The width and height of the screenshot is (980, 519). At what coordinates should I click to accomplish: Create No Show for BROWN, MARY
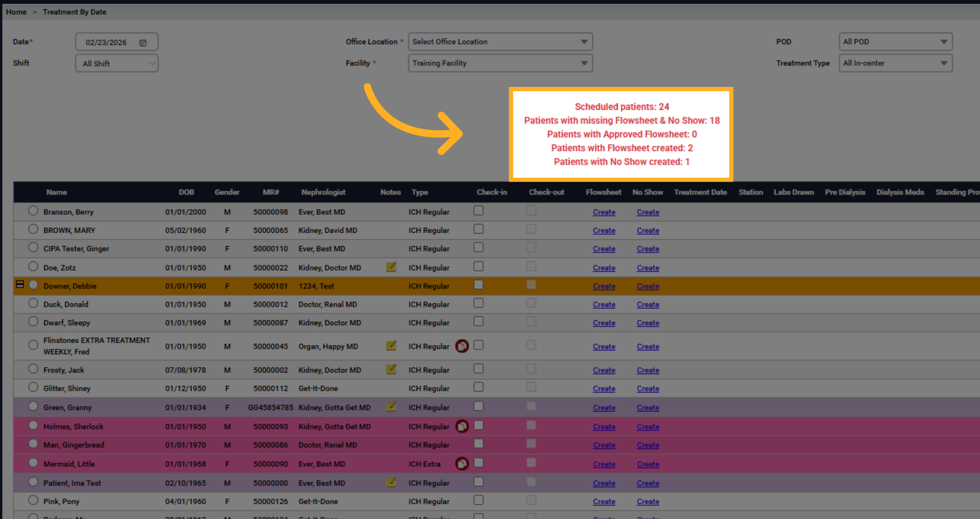(x=648, y=231)
